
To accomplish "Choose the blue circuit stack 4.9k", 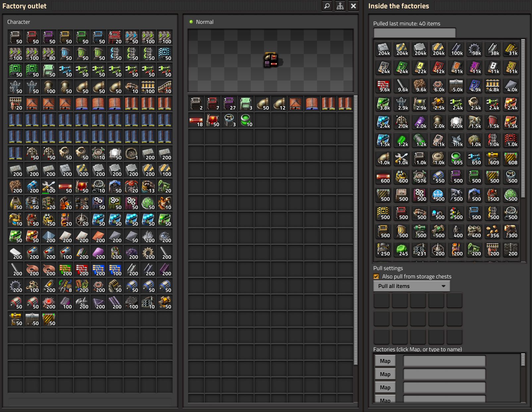I will (x=474, y=86).
